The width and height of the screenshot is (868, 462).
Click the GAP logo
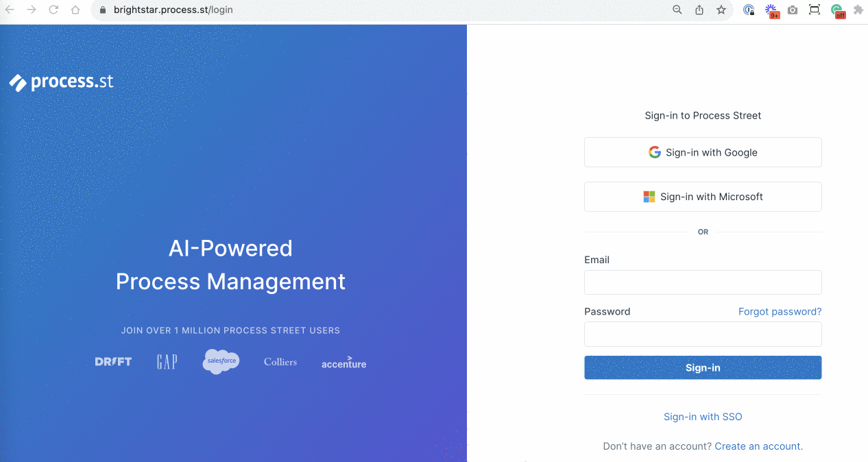pyautogui.click(x=167, y=362)
